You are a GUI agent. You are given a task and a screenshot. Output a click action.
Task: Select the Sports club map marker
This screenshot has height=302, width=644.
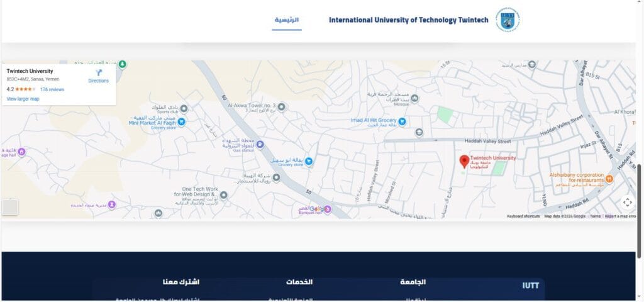pos(184,108)
